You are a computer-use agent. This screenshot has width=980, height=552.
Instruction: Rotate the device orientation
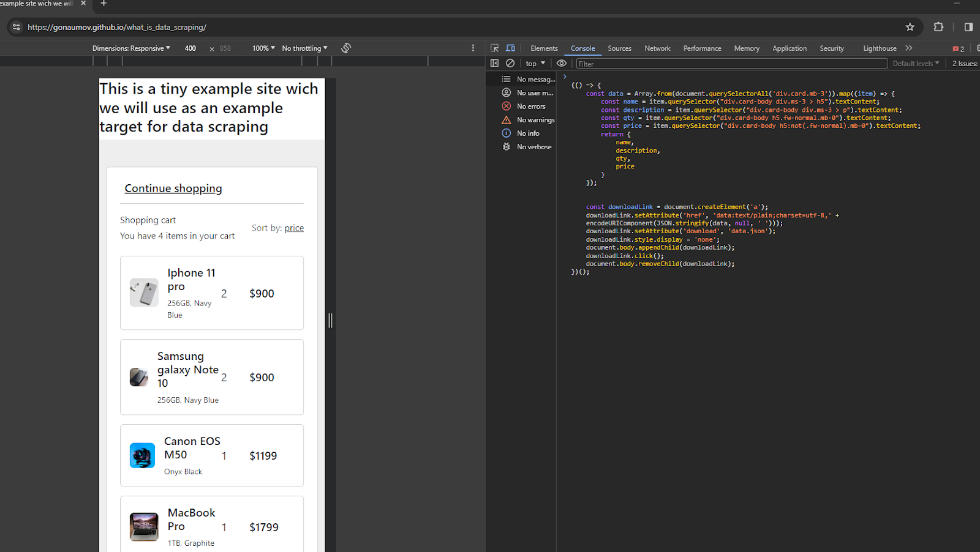pos(345,48)
